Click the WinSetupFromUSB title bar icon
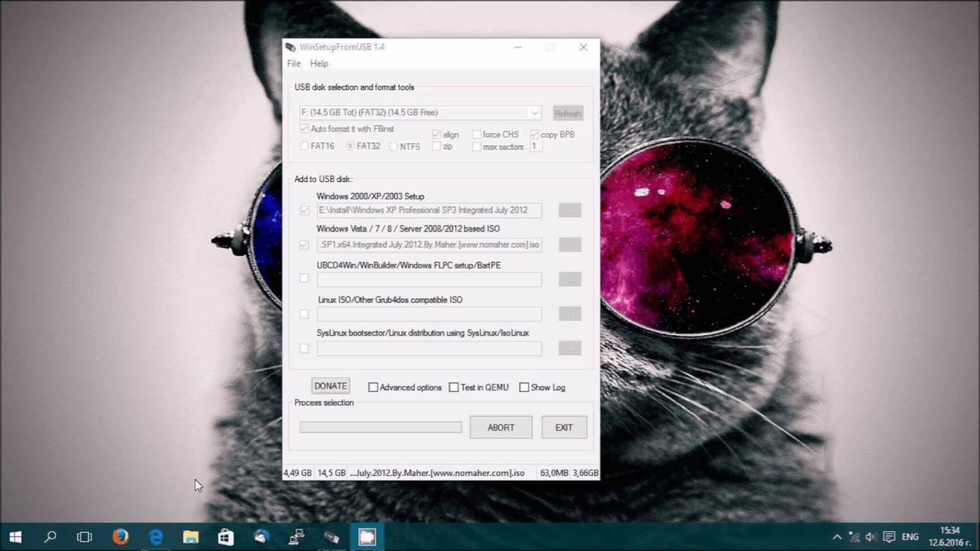 coord(290,47)
